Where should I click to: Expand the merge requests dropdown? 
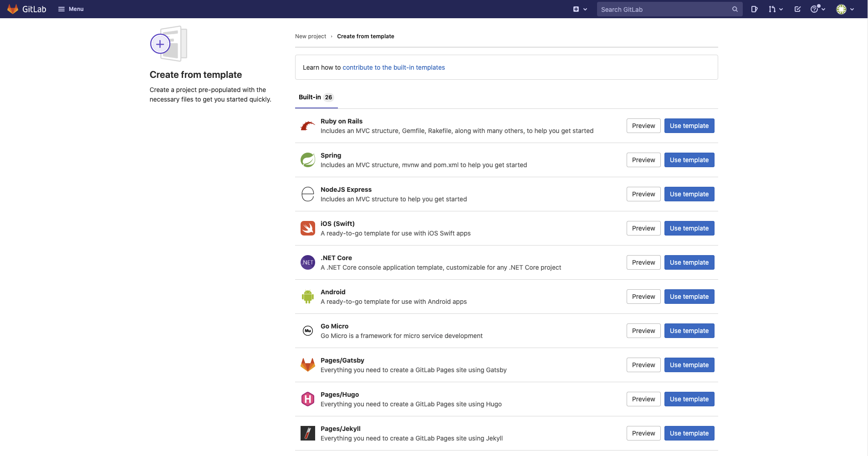tap(776, 9)
